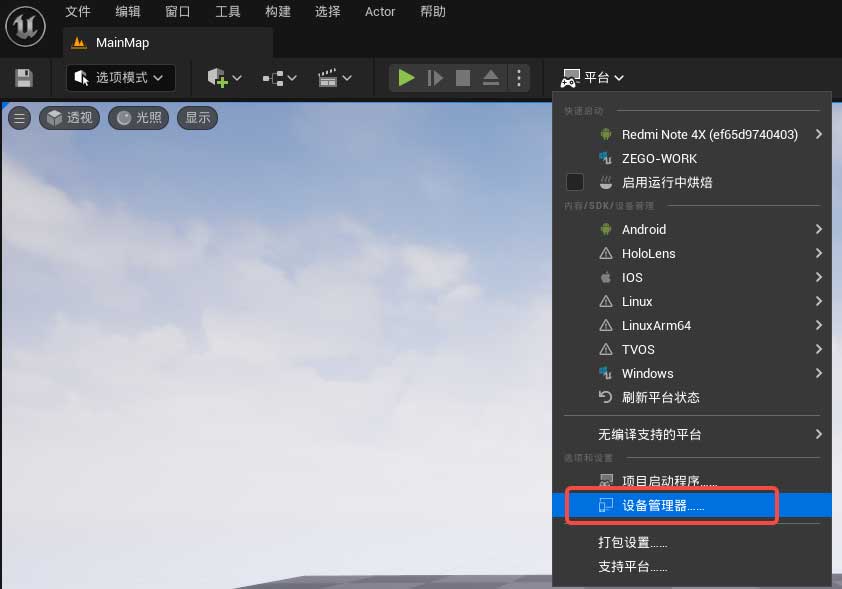The width and height of the screenshot is (842, 589).
Task: Click the save level floppy disk icon
Action: click(x=24, y=78)
